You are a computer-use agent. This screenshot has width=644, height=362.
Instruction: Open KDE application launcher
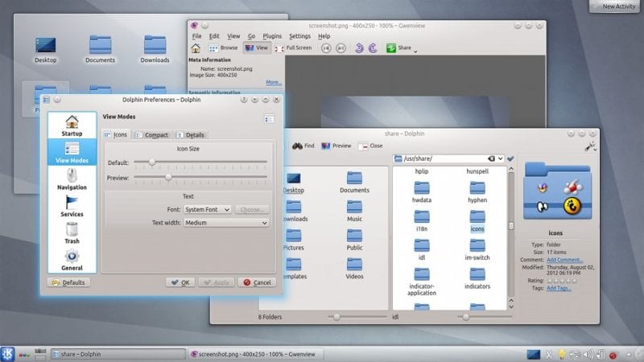[7, 354]
